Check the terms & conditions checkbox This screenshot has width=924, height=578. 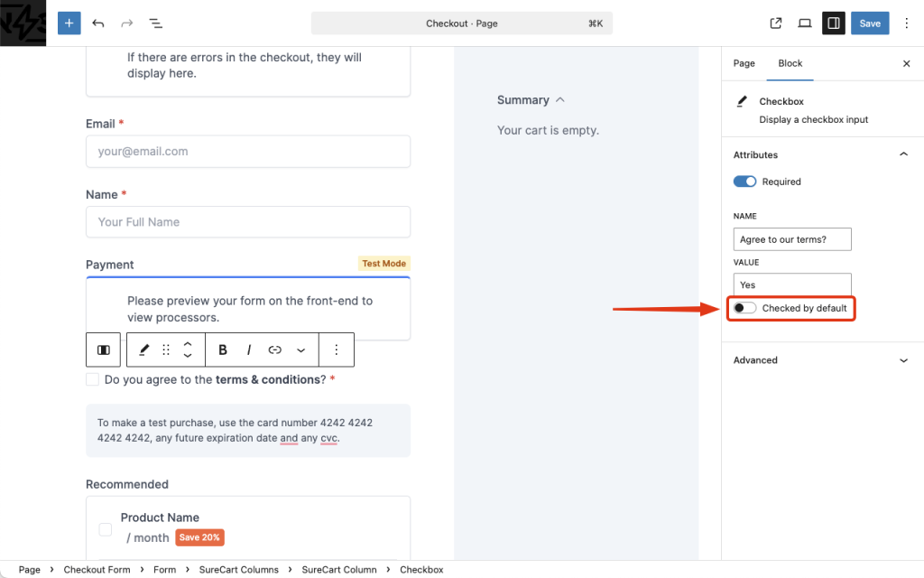click(92, 379)
